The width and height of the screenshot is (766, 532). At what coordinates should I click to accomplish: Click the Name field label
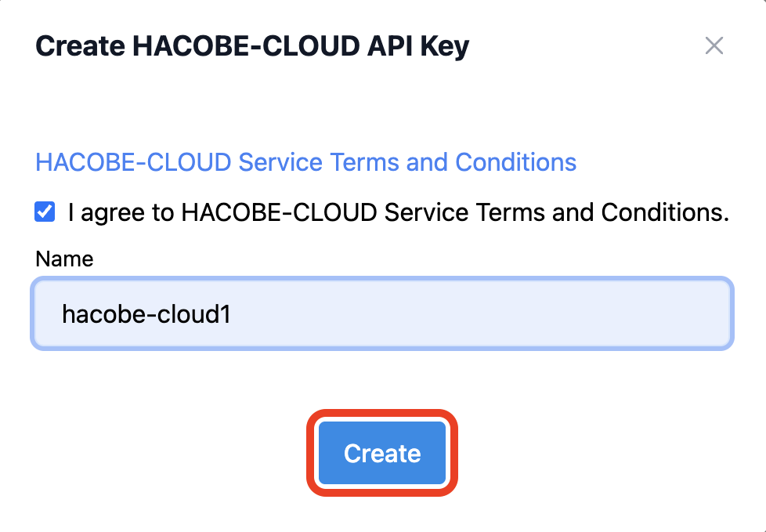(x=64, y=259)
